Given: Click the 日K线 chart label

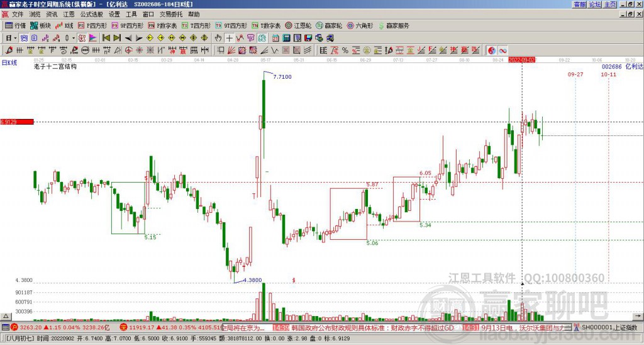Looking at the screenshot, I should 9,62.
